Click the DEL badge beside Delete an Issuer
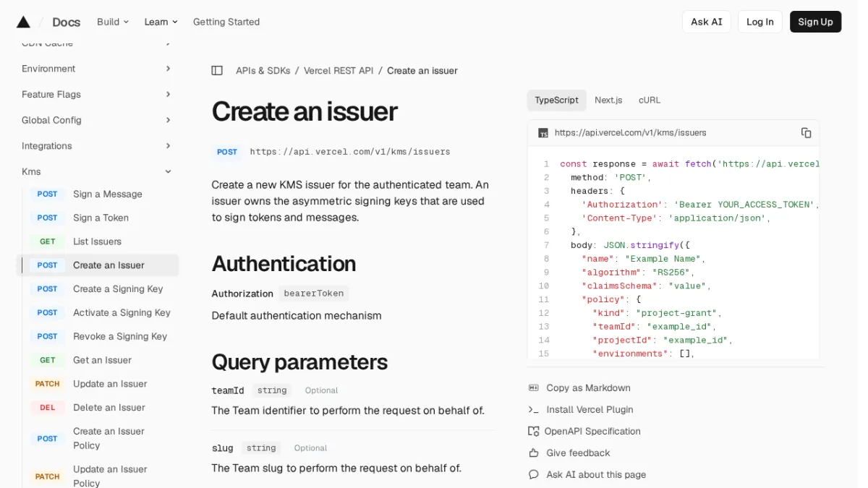The image size is (868, 488). pyautogui.click(x=48, y=408)
